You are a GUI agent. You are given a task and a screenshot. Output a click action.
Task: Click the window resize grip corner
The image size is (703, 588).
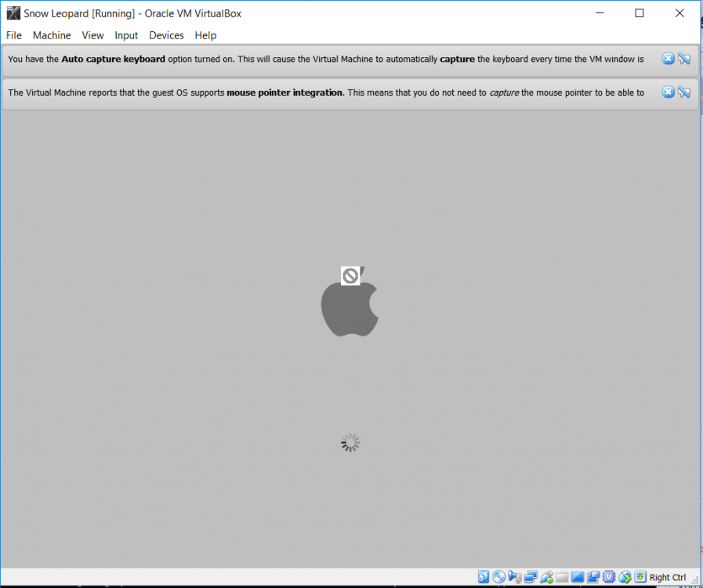pos(695,580)
